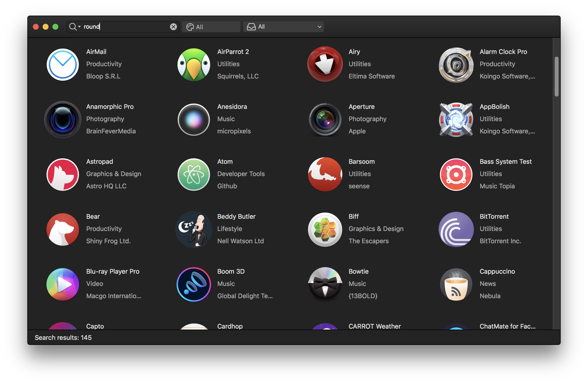Click the Airy red download icon

(325, 64)
